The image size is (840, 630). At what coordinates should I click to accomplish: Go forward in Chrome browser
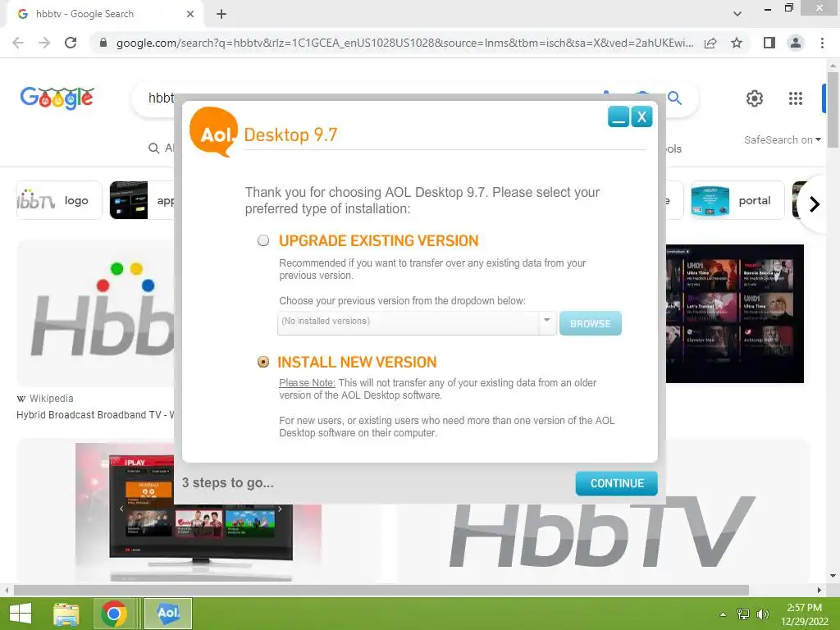[x=44, y=43]
